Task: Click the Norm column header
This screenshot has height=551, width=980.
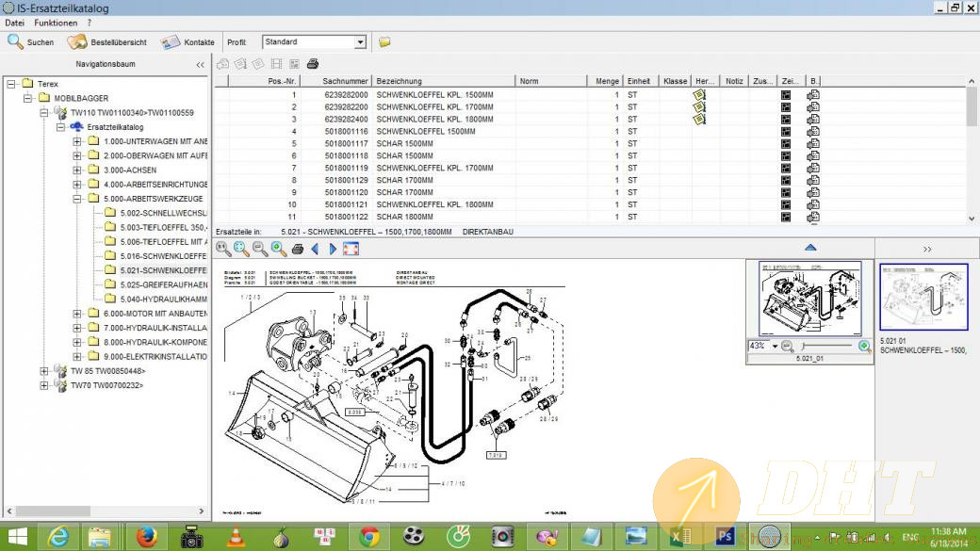Action: click(x=551, y=81)
